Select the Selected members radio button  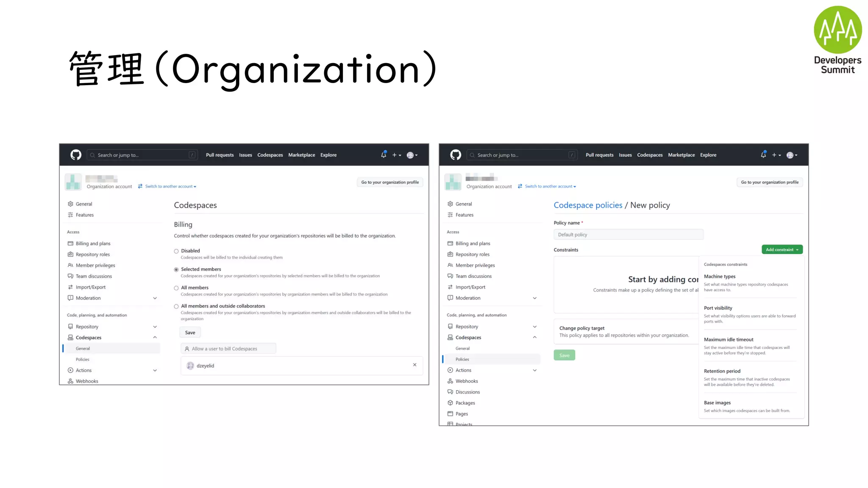[176, 269]
